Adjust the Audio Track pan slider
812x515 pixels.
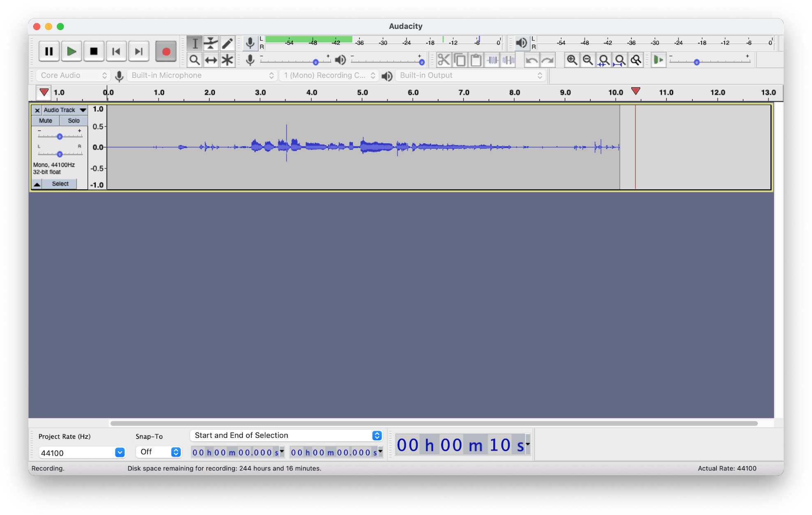pos(60,154)
